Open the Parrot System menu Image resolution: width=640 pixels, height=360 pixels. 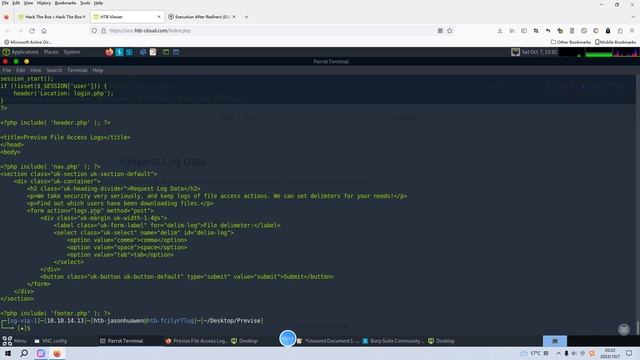(x=72, y=52)
